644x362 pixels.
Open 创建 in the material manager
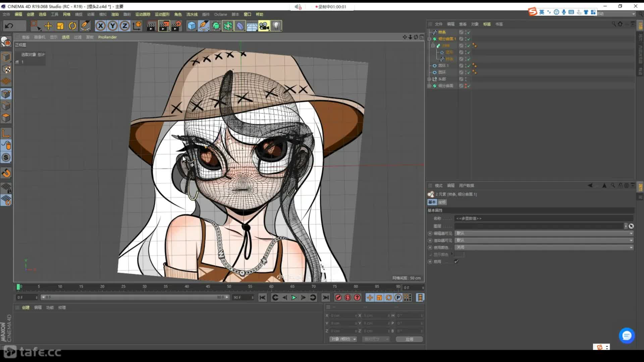[x=26, y=307]
